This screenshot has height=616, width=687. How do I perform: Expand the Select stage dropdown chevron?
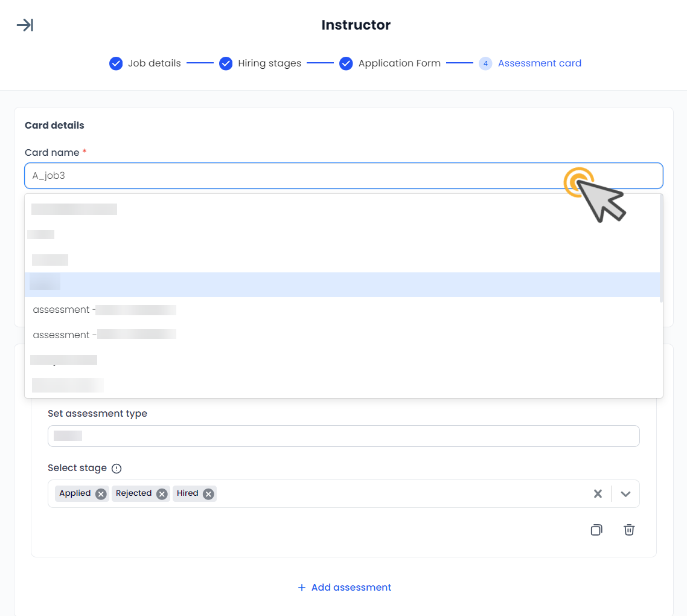(625, 493)
